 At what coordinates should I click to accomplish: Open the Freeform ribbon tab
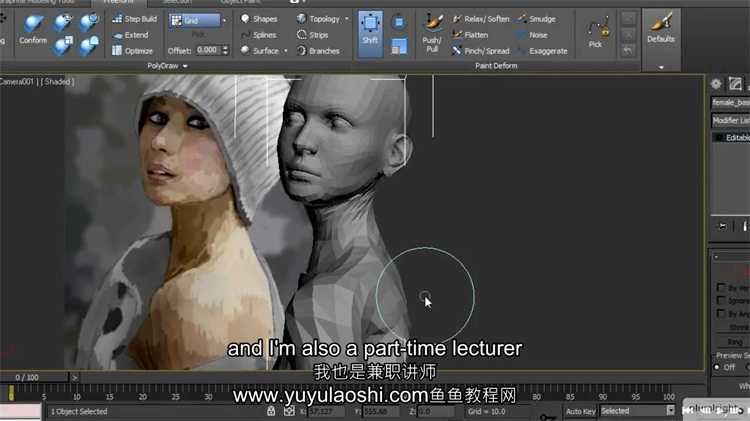[119, 2]
